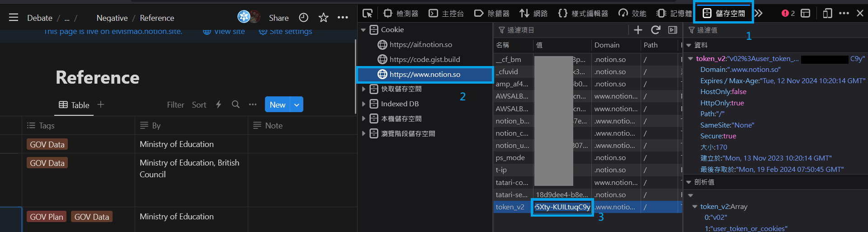Screen dimensions: 868x232
Task: Select the Storage tab
Action: [723, 13]
